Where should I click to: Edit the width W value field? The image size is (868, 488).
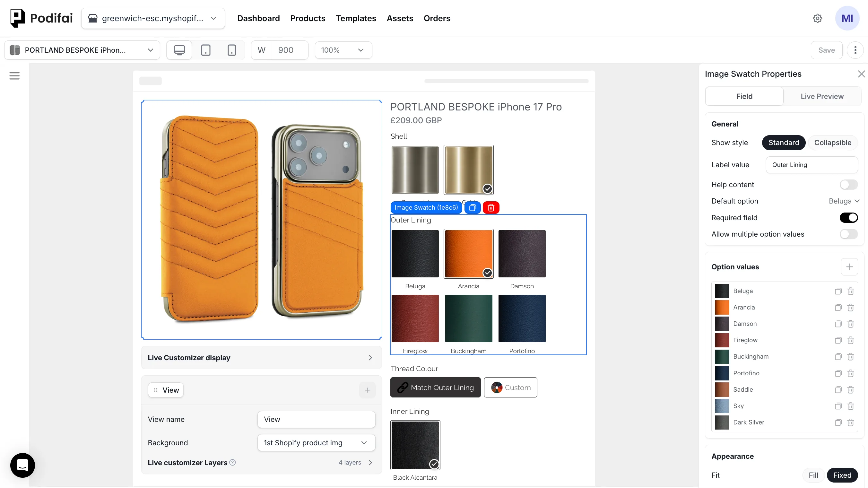[290, 50]
